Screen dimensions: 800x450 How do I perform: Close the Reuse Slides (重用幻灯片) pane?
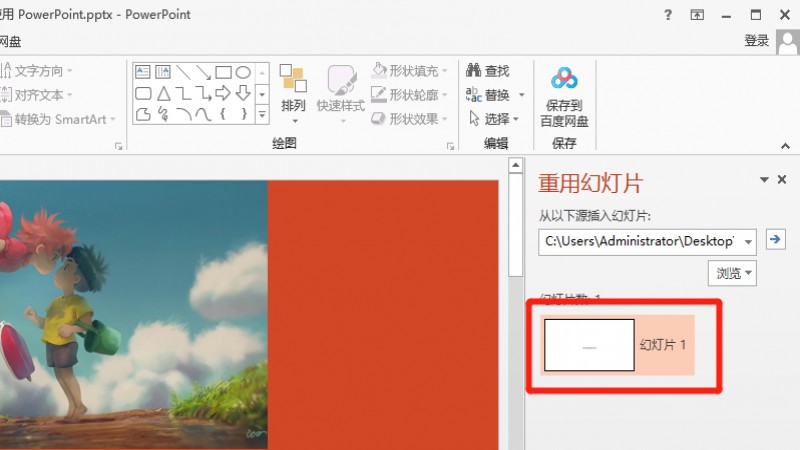coord(782,180)
